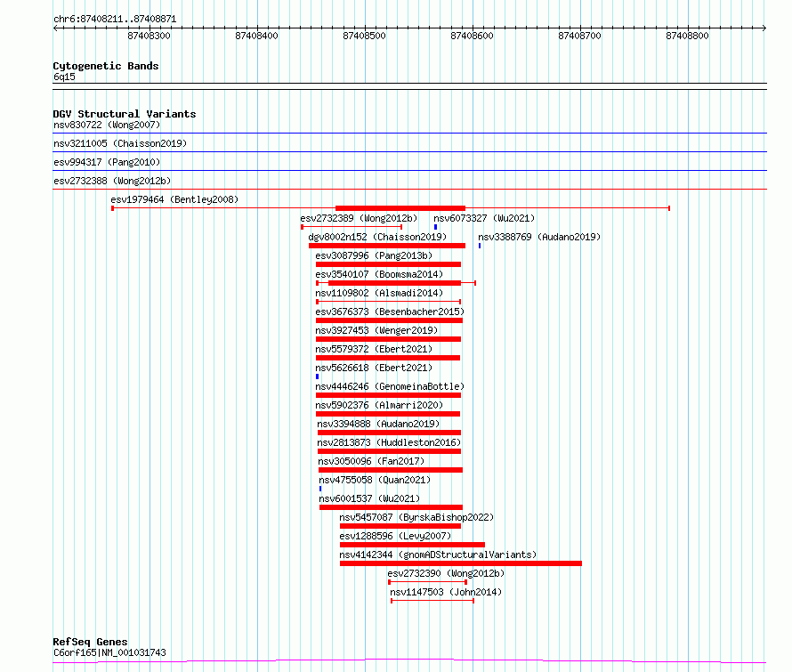
Task: Open the esv3676373 (Besenbacher2015) label
Action: pos(390,312)
